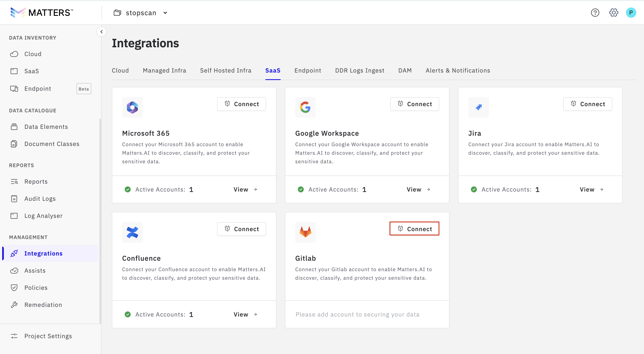View Confluence active accounts

tap(246, 314)
